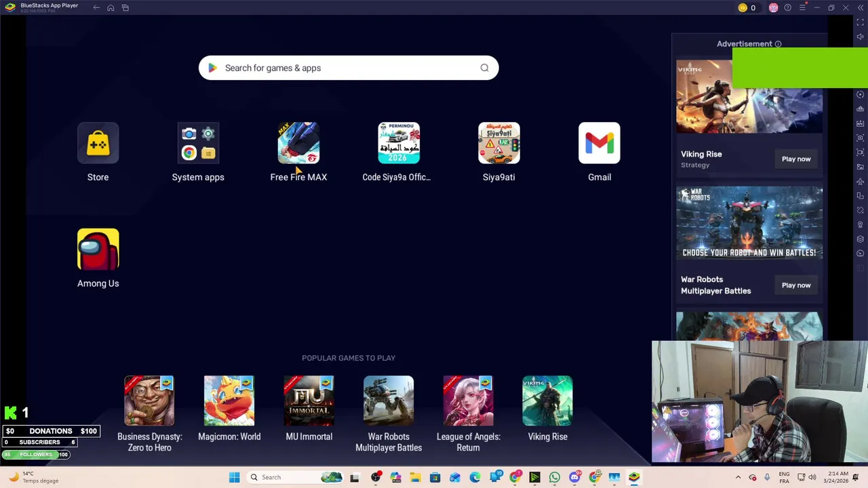This screenshot has height=488, width=868.
Task: Open the BlueStacks hamburger menu
Action: (x=802, y=7)
